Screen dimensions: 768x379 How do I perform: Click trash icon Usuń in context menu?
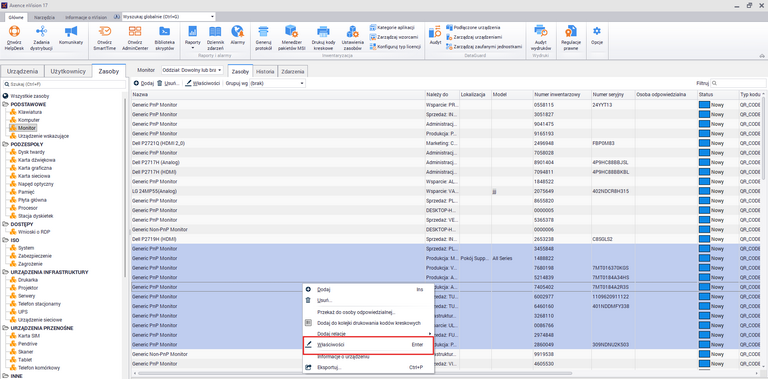(x=308, y=300)
